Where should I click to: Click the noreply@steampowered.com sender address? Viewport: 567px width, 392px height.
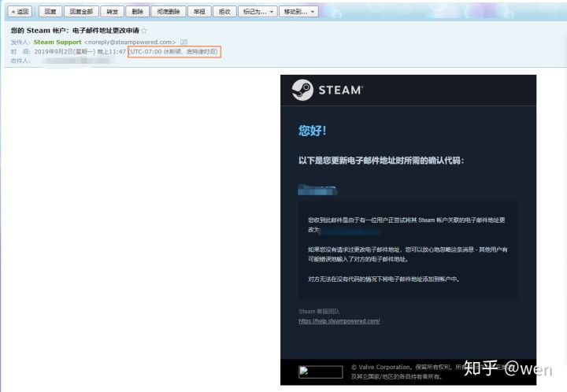click(x=130, y=42)
